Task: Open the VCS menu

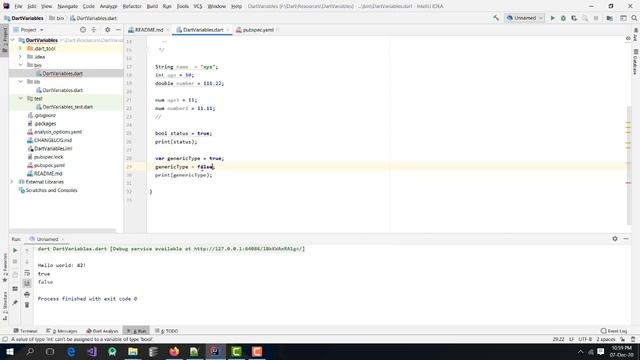Action: (198, 6)
